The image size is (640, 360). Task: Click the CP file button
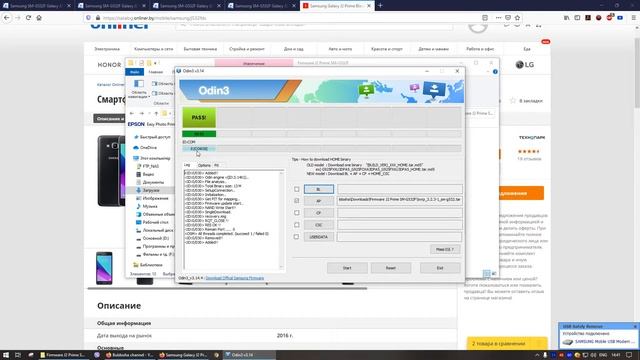coord(318,213)
